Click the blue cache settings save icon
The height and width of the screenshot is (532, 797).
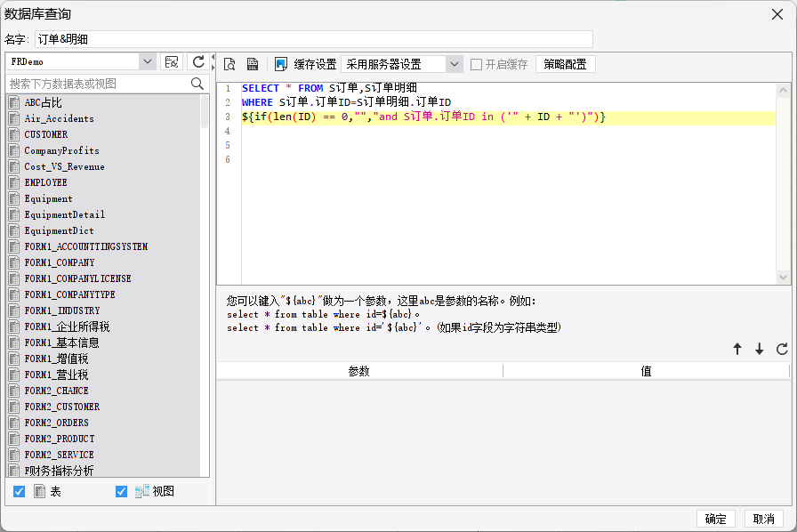281,64
